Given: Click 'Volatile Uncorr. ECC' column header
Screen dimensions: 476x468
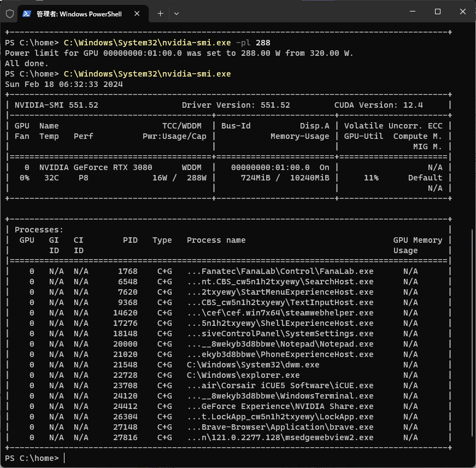Looking at the screenshot, I should point(393,126).
